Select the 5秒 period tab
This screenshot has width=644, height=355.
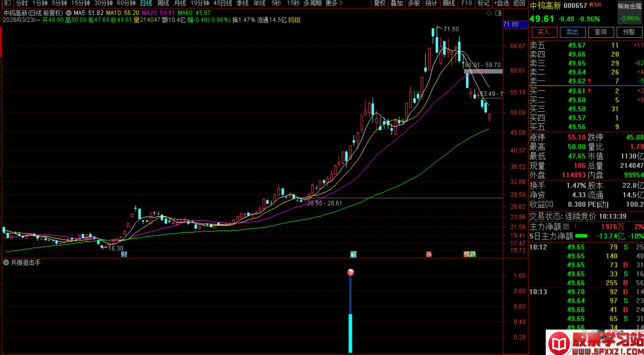pyautogui.click(x=276, y=3)
